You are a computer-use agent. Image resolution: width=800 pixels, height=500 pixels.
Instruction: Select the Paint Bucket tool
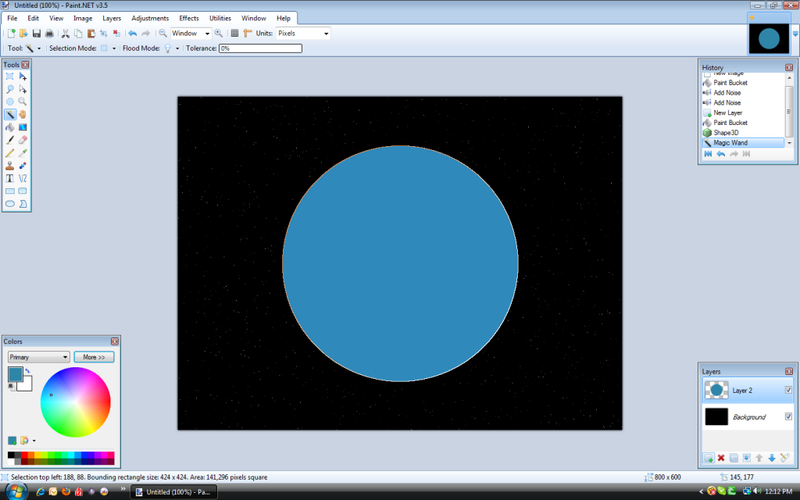(10, 127)
